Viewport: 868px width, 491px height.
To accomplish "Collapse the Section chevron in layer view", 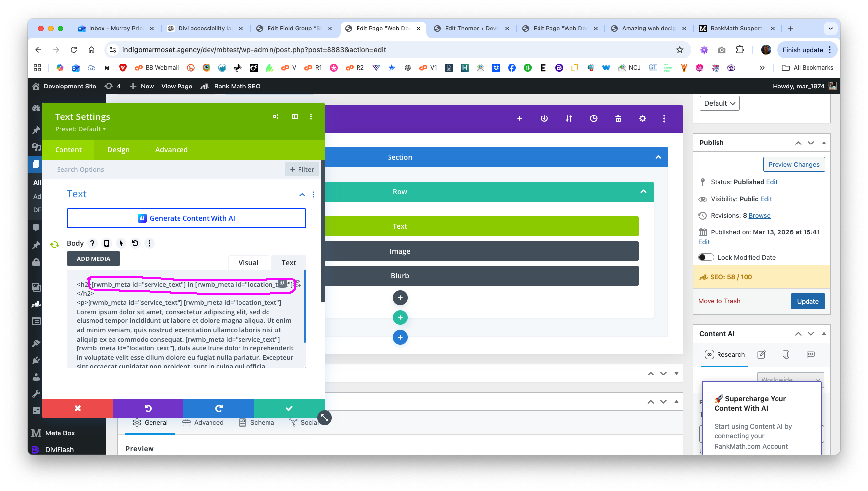I will [658, 157].
